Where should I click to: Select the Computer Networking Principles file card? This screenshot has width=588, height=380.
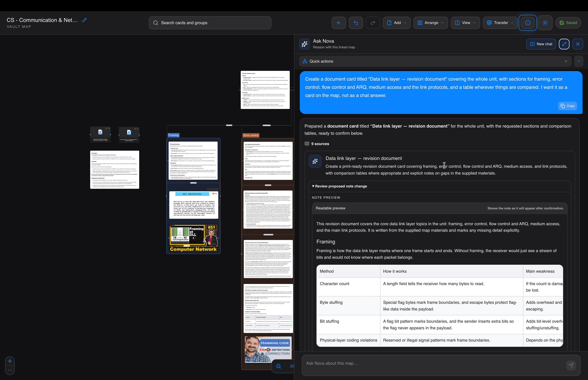100,135
